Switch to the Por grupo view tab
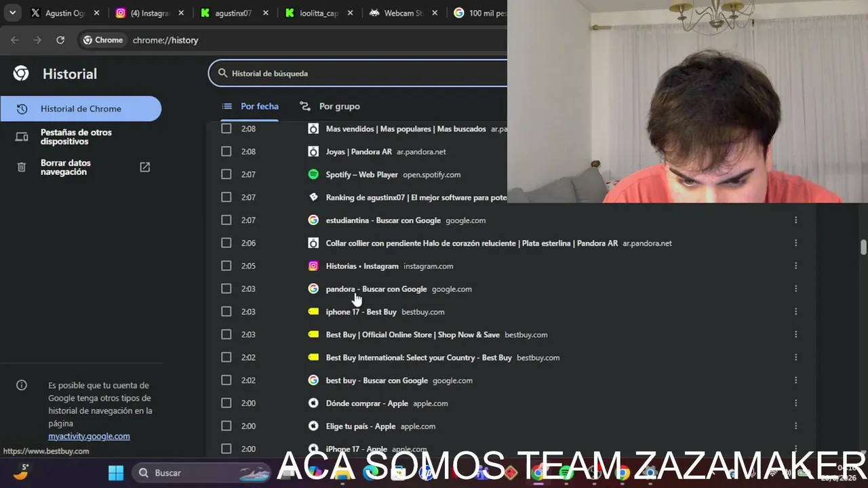This screenshot has height=488, width=868. coord(330,106)
